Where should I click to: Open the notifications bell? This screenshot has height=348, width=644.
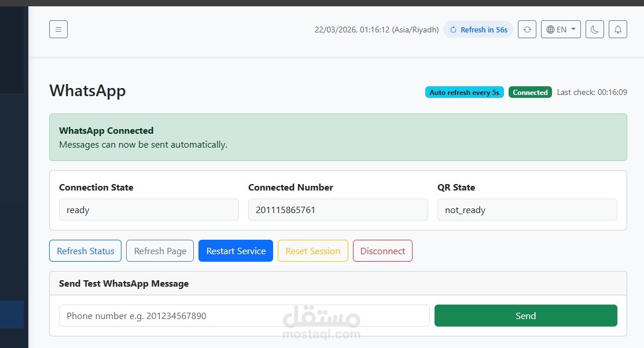[x=618, y=30]
